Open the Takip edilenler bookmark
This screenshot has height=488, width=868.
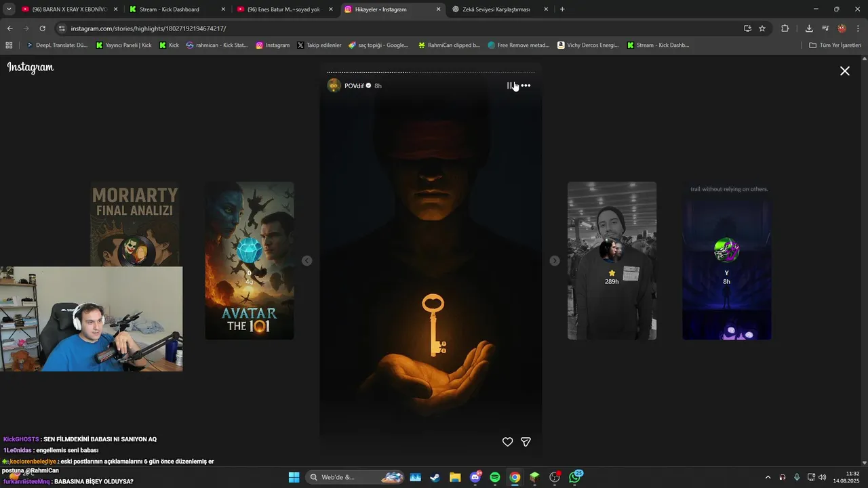click(x=319, y=45)
